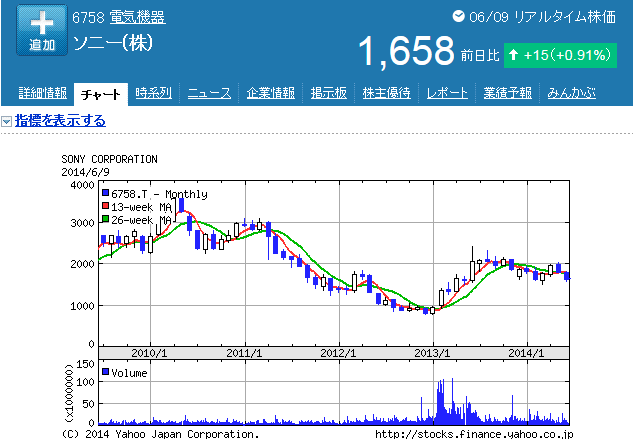The image size is (633, 439).
Task: Click the green up-arrow price change badge
Action: coord(560,55)
